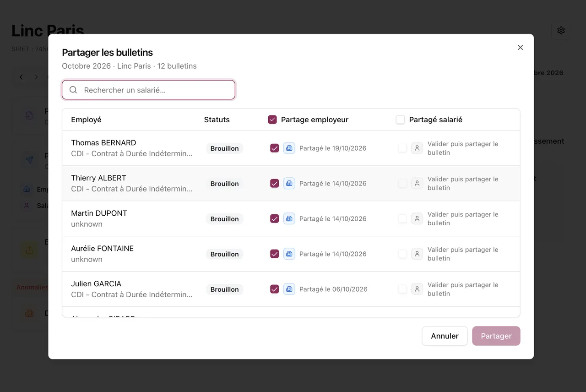Click the Partager button
Screen dimensions: 586x392
pyautogui.click(x=496, y=336)
